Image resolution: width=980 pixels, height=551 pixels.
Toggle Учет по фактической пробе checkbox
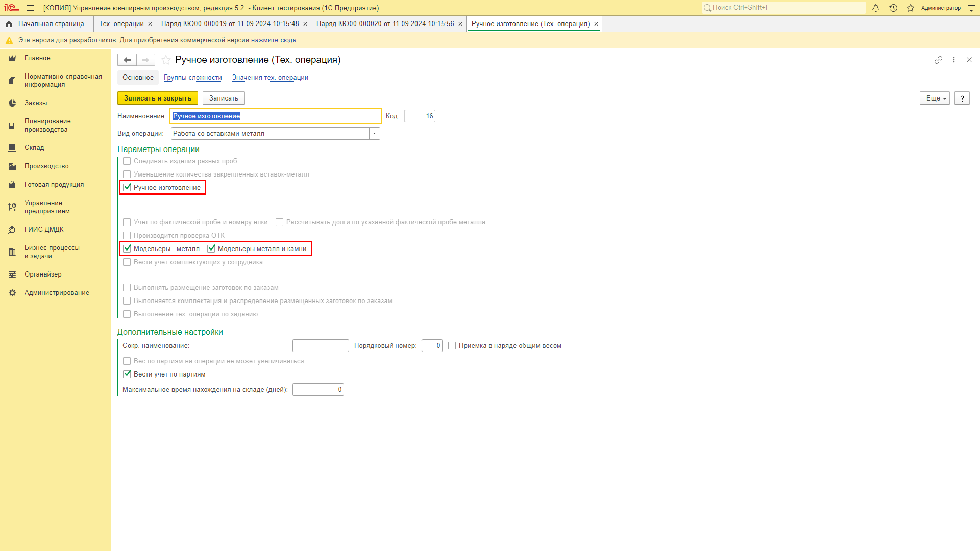[127, 222]
